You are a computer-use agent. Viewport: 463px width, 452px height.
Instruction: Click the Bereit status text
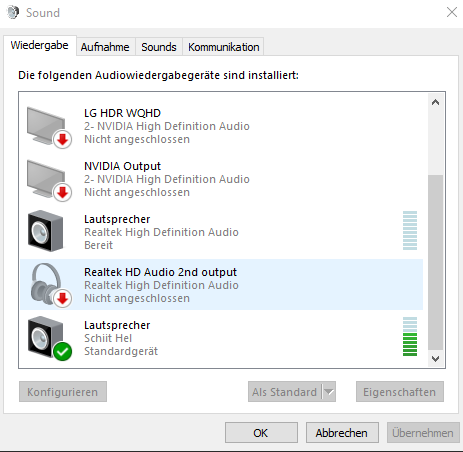[x=99, y=245]
